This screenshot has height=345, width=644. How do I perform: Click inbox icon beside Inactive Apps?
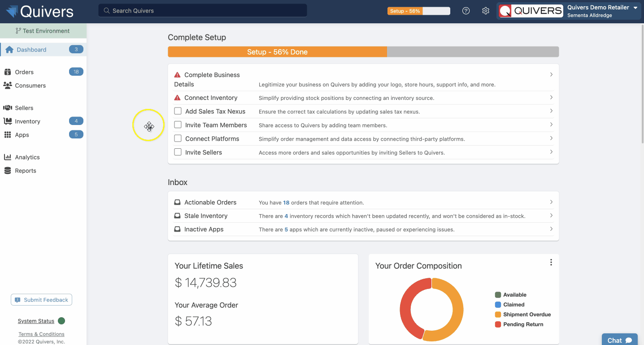pyautogui.click(x=178, y=229)
